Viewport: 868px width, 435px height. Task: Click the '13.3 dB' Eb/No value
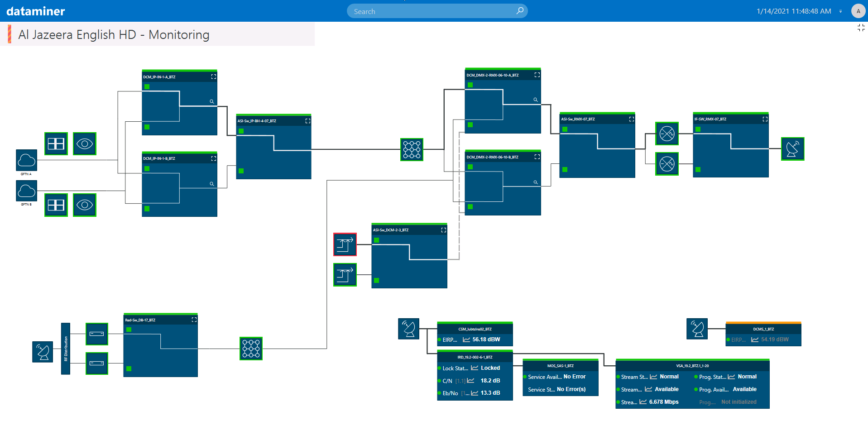pos(490,393)
